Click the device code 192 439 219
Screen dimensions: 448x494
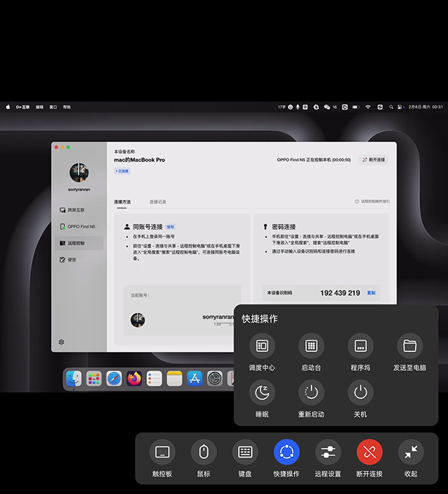[x=340, y=293]
